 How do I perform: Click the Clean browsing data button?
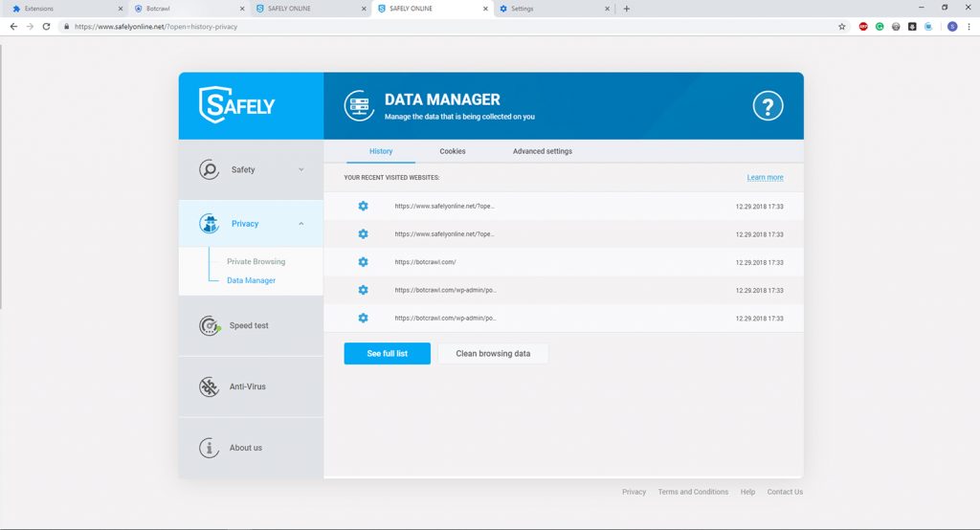[x=493, y=353]
